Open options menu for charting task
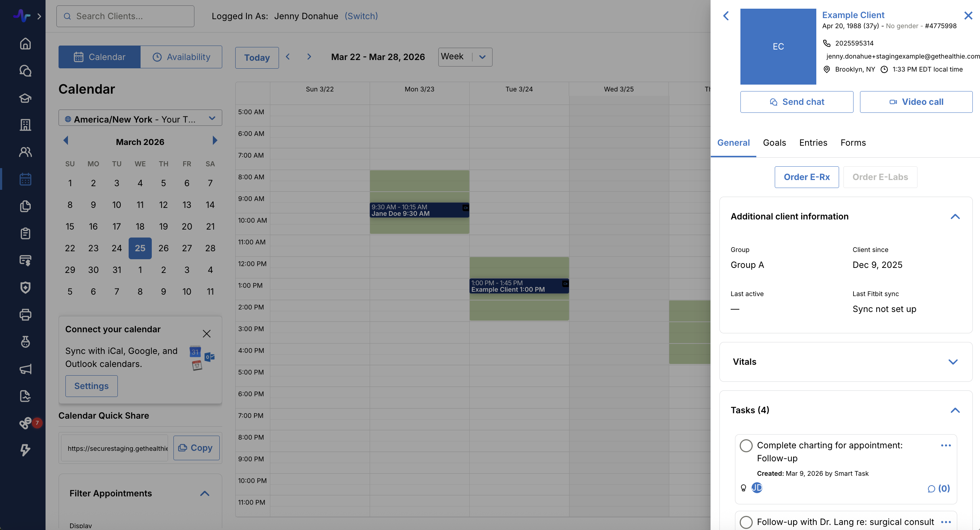The width and height of the screenshot is (980, 530). pos(946,445)
